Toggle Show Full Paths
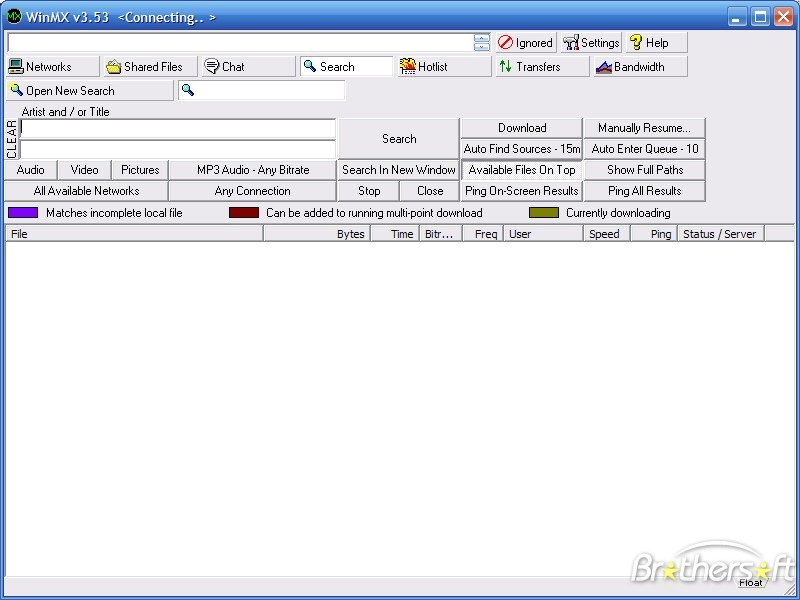The image size is (800, 600). [644, 170]
